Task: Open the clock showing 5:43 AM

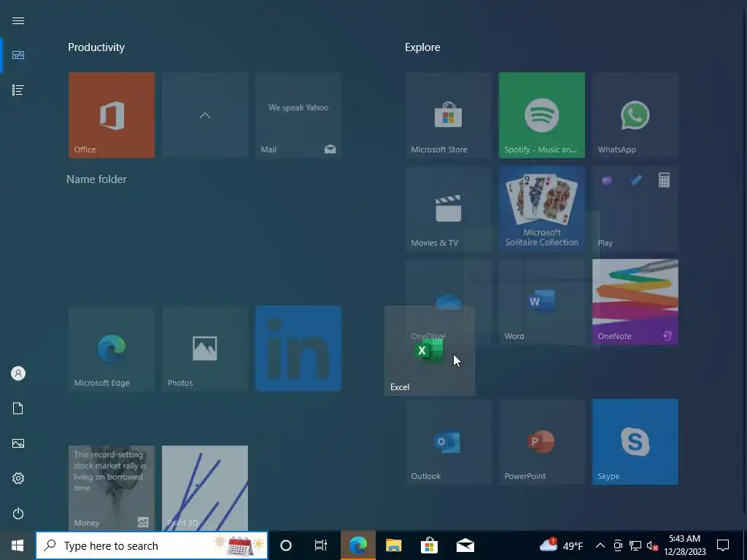Action: [684, 545]
